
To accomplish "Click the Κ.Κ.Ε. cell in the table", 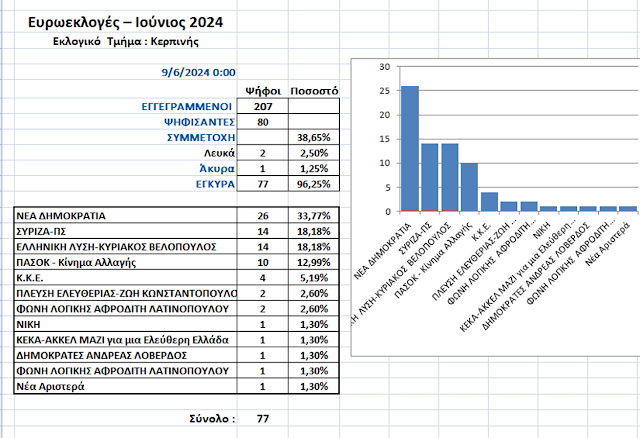I will pos(125,278).
